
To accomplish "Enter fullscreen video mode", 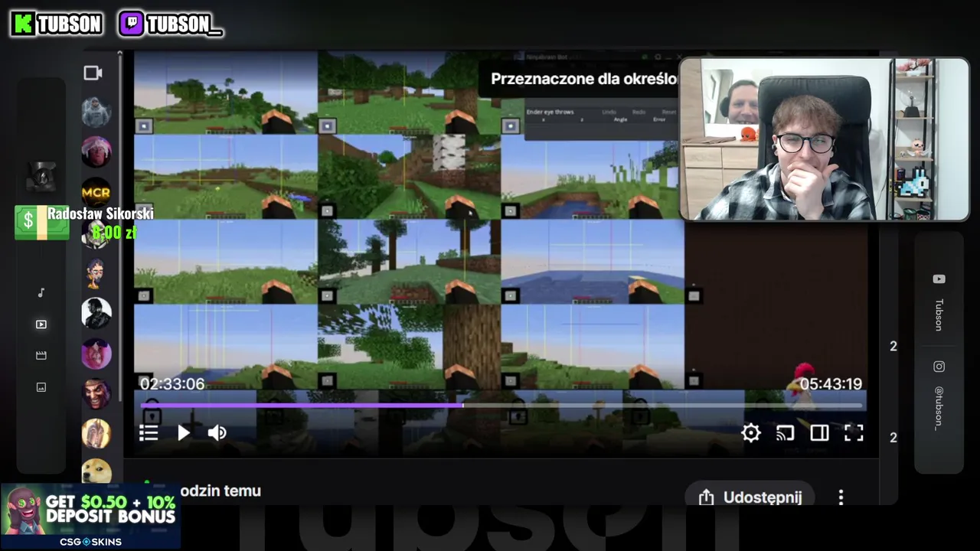I will click(854, 433).
